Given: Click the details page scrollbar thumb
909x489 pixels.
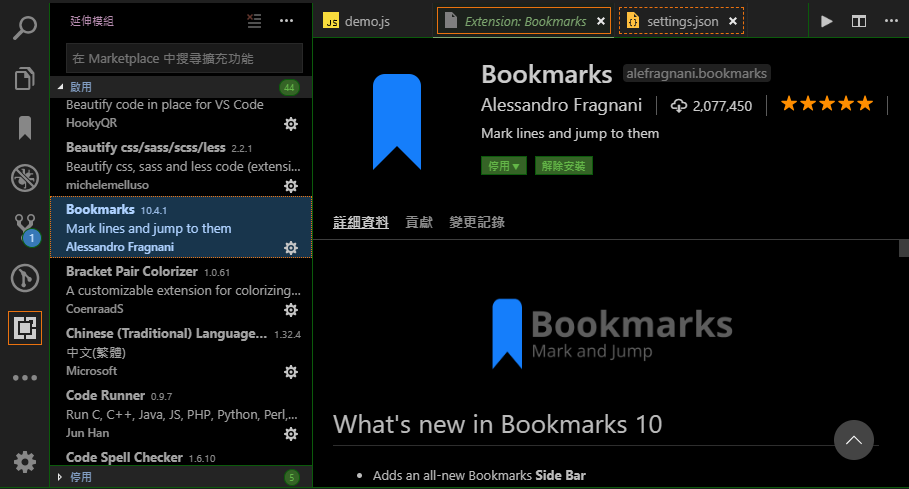Looking at the screenshot, I should coord(904,248).
